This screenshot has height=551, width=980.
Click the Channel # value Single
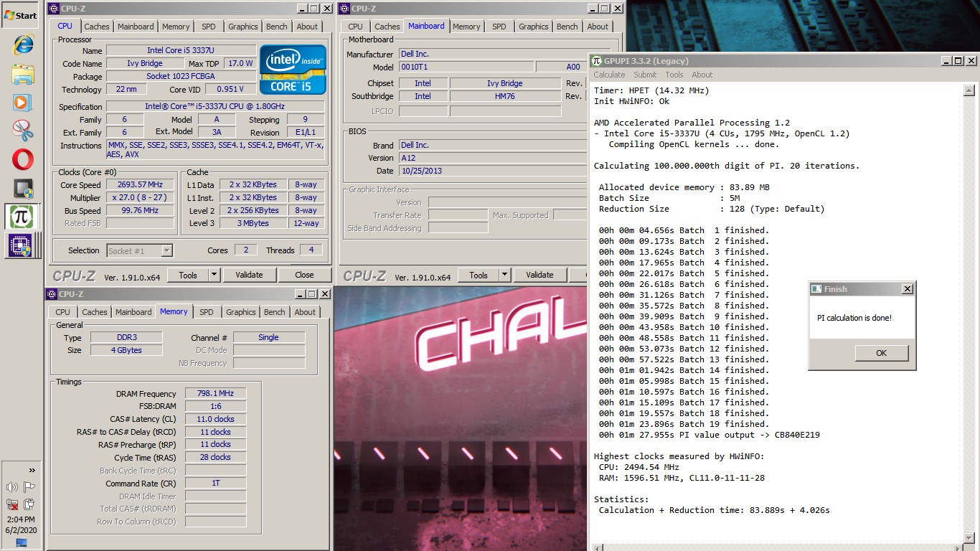pos(269,337)
